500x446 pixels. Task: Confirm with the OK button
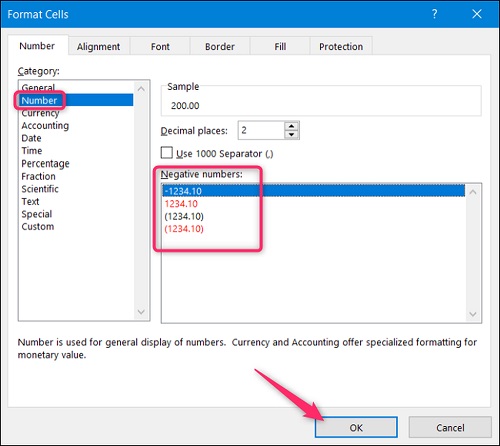point(356,427)
